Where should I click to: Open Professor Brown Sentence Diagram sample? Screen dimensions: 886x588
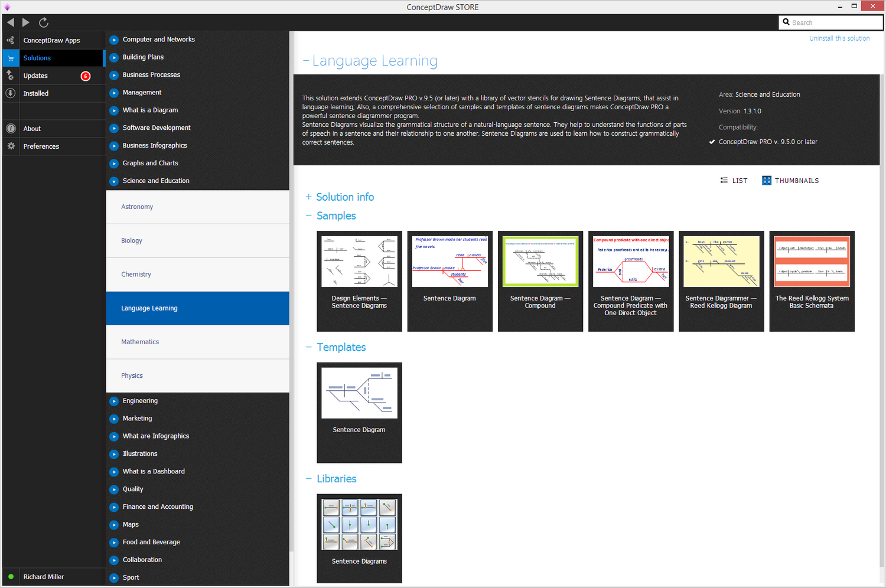[x=449, y=281]
